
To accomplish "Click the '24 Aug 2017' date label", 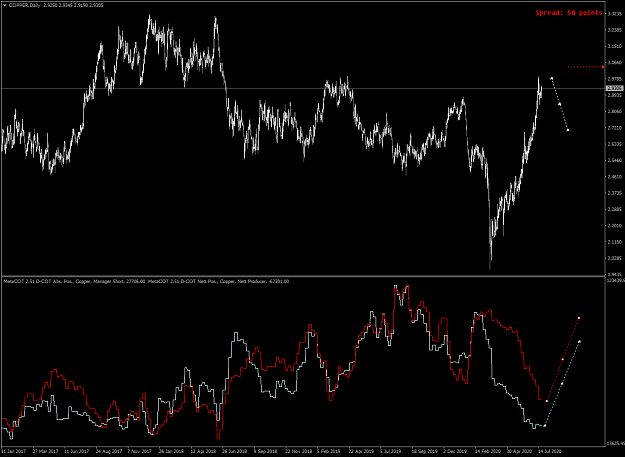I will (109, 451).
